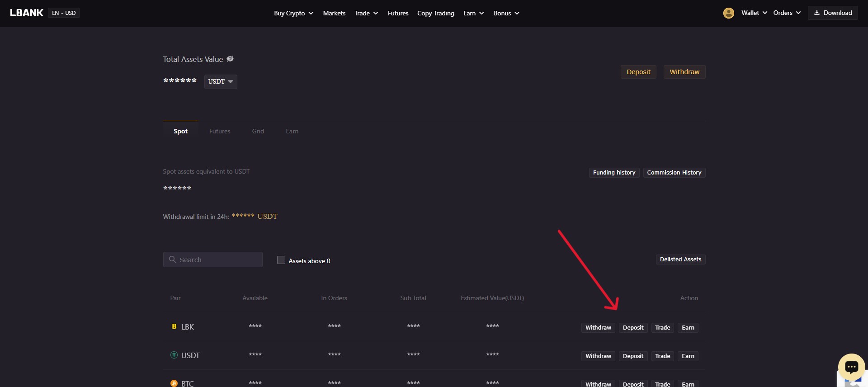
Task: Expand the Trade menu
Action: click(x=366, y=13)
